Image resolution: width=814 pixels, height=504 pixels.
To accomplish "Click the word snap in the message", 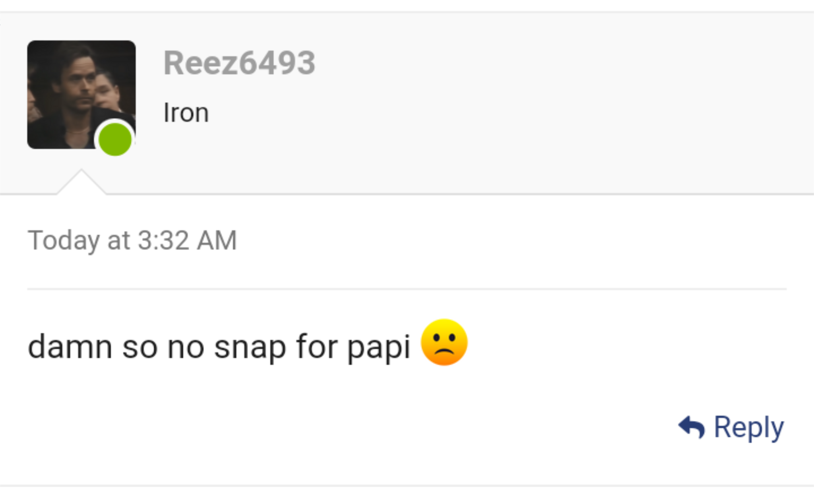I will (x=250, y=347).
